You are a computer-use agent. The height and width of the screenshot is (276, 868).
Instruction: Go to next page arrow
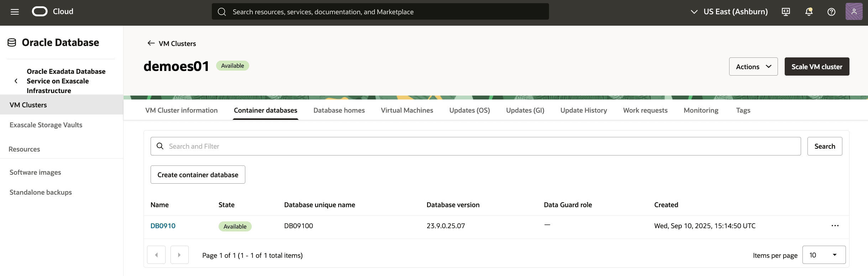[179, 255]
